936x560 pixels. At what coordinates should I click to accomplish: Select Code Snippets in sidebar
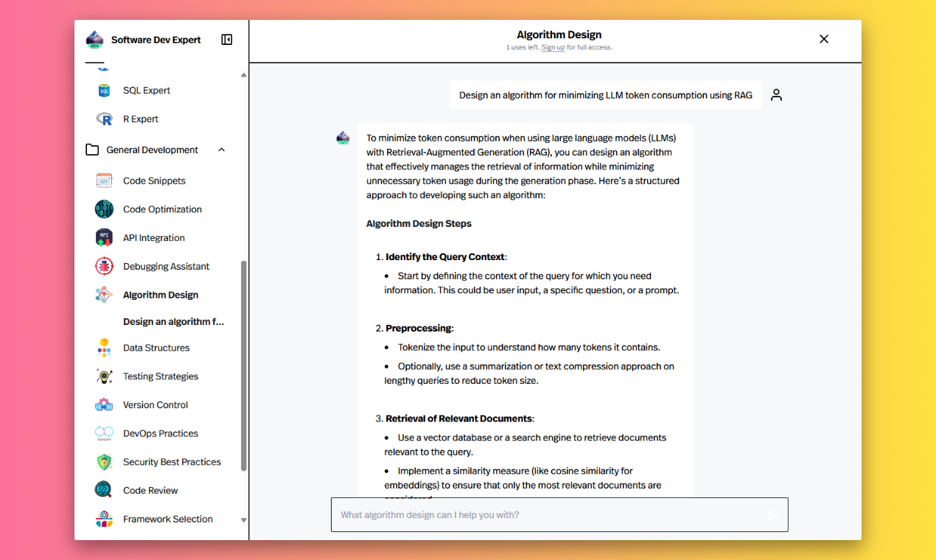(x=154, y=181)
